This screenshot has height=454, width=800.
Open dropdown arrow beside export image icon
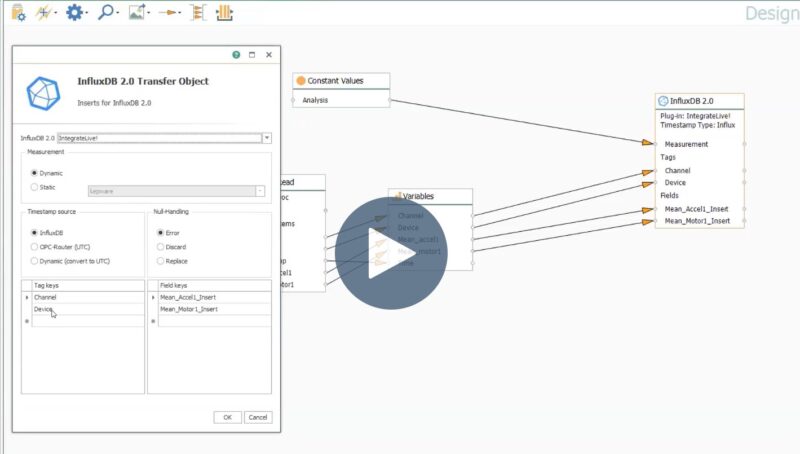(148, 13)
